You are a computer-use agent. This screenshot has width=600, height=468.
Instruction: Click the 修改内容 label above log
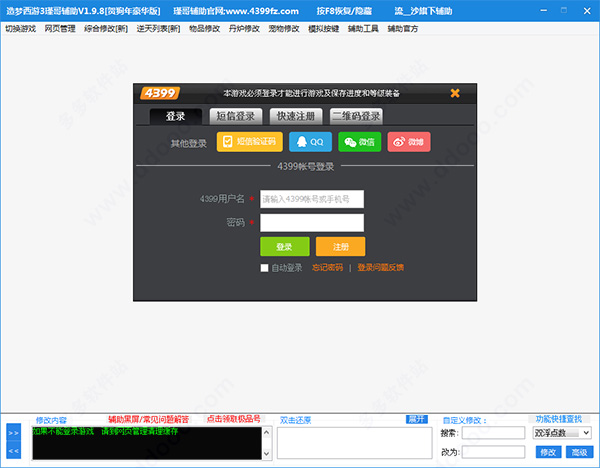tap(51, 420)
